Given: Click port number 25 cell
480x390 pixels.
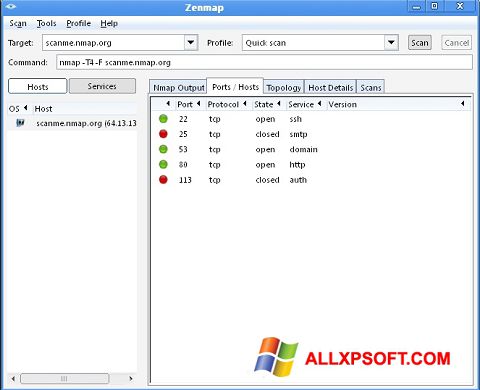Looking at the screenshot, I should [x=183, y=134].
